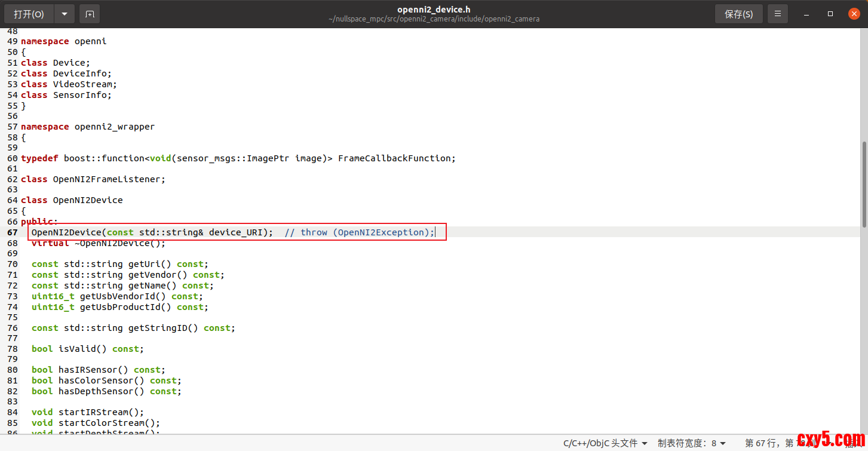Image resolution: width=868 pixels, height=451 pixels.
Task: Click the new document tab icon
Action: [x=90, y=14]
